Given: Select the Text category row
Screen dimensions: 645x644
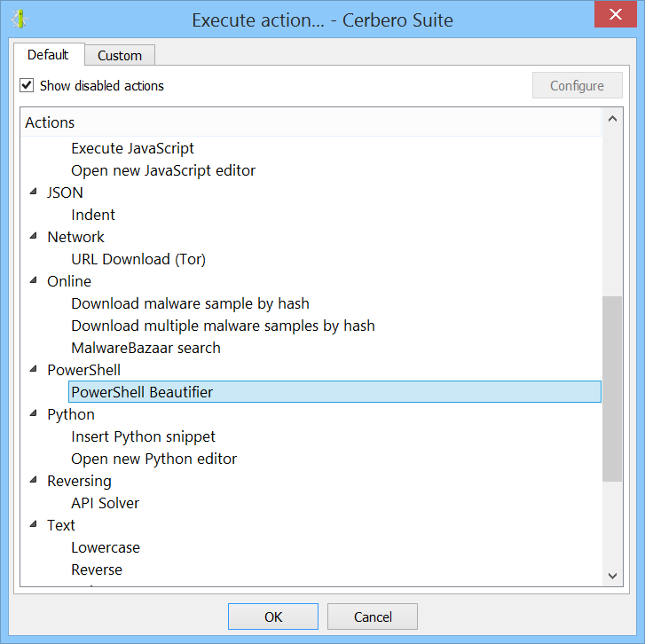Looking at the screenshot, I should click(x=61, y=526).
